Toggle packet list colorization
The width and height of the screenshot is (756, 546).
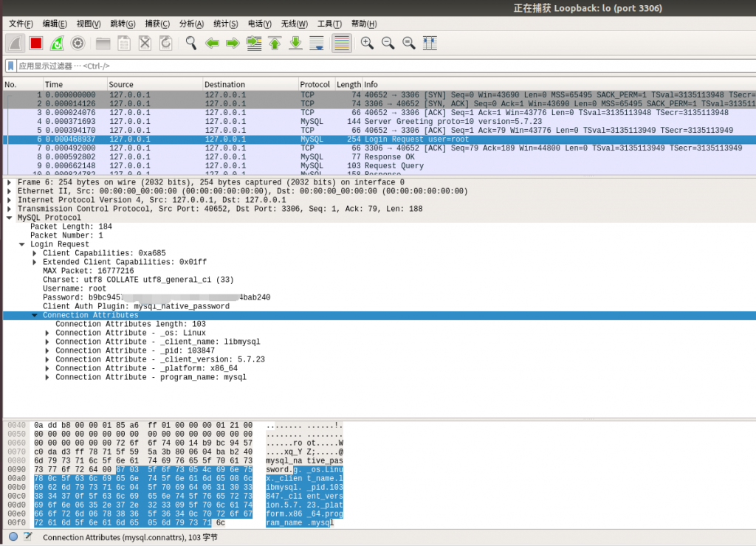click(x=341, y=44)
